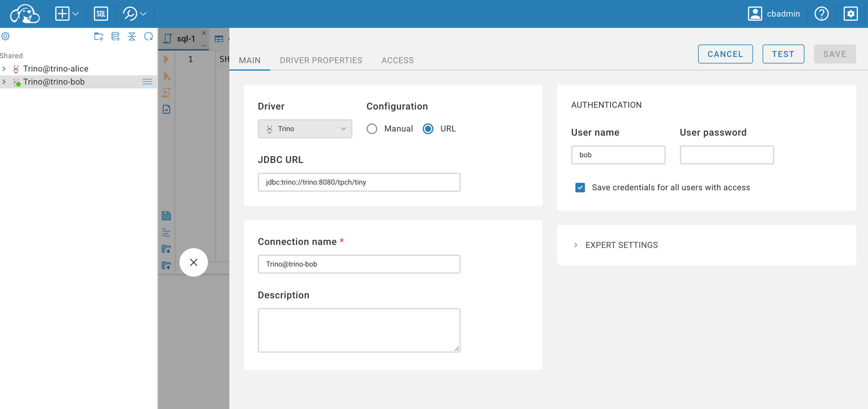The image size is (868, 409).
Task: Open the help question mark icon
Action: (x=821, y=14)
